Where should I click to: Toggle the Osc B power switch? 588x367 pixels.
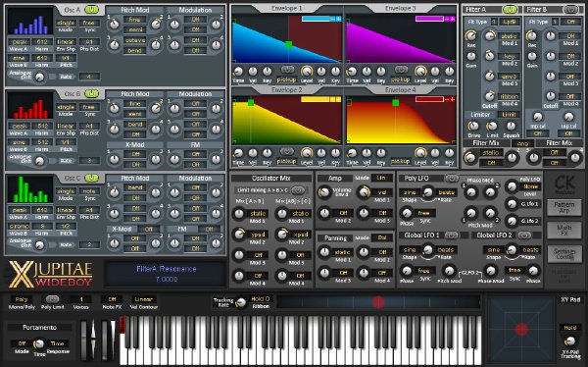[91, 93]
